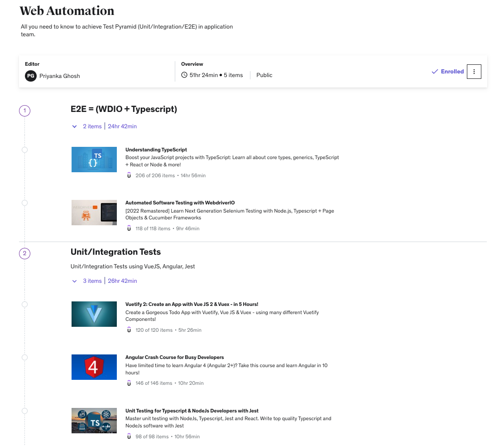Collapse the E2E section item list
Screen dimensions: 504x446
74,126
